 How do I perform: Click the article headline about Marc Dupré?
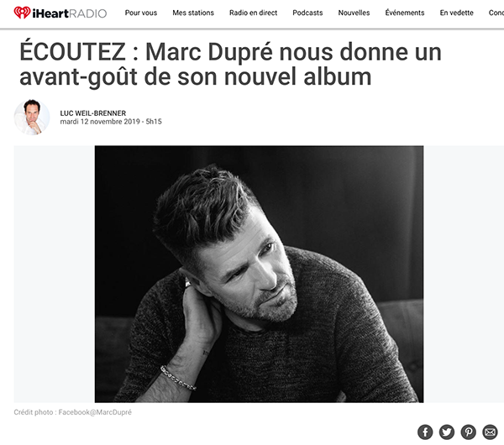[230, 65]
